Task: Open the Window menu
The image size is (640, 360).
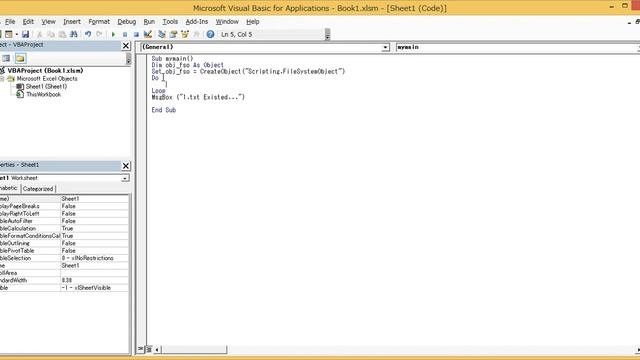Action: [x=227, y=22]
